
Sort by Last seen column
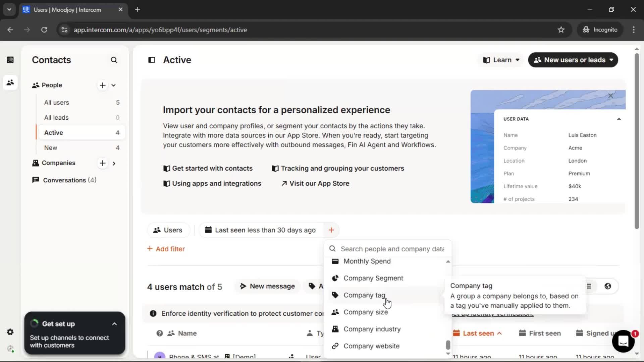(x=478, y=334)
